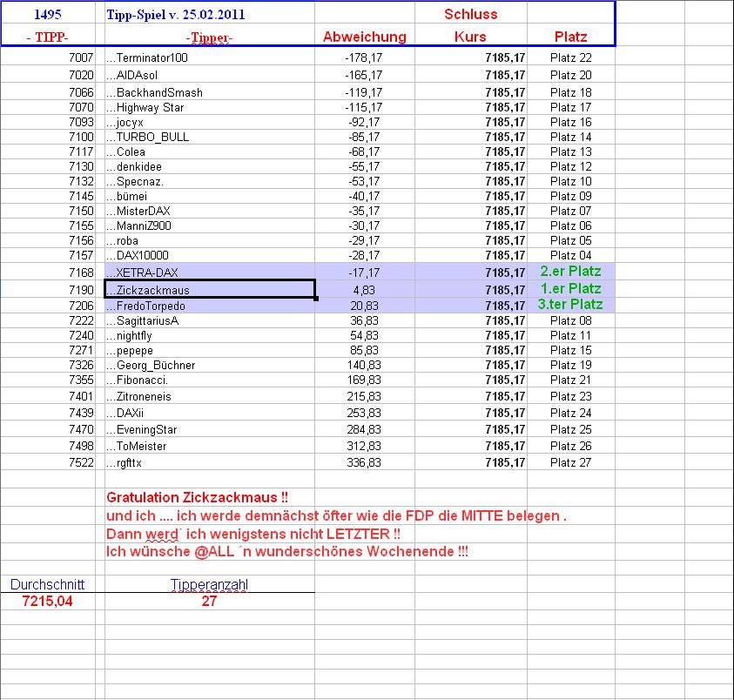Click the DAXii cell

click(209, 413)
